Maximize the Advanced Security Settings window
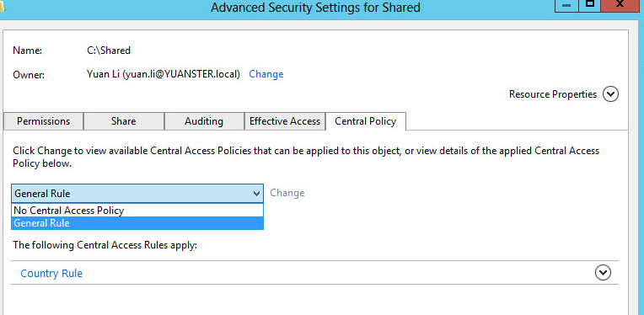Screen dimensions: 644x315 (589, 7)
